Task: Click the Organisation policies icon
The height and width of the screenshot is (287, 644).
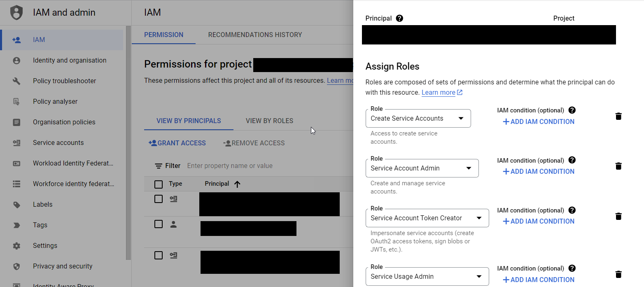Action: (x=16, y=122)
